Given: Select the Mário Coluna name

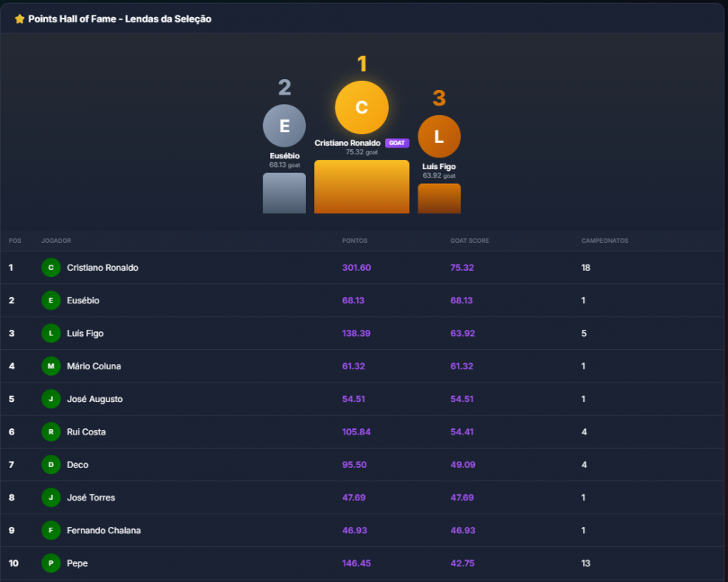Looking at the screenshot, I should tap(94, 366).
